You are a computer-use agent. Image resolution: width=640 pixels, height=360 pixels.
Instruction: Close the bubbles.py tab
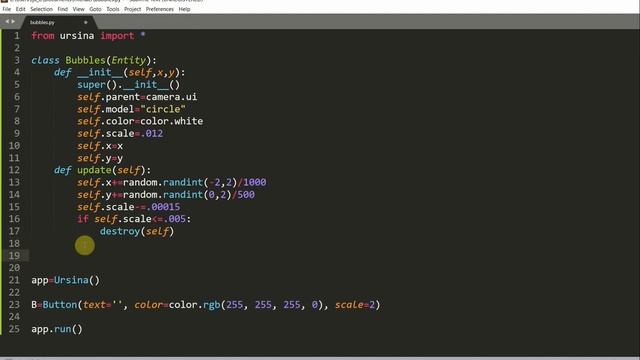click(86, 22)
